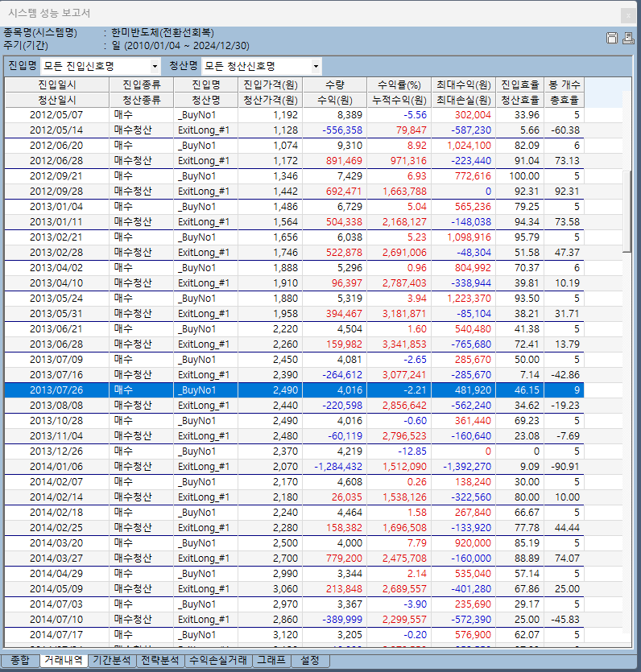Click the vertical scrollbar thumb

click(x=627, y=211)
